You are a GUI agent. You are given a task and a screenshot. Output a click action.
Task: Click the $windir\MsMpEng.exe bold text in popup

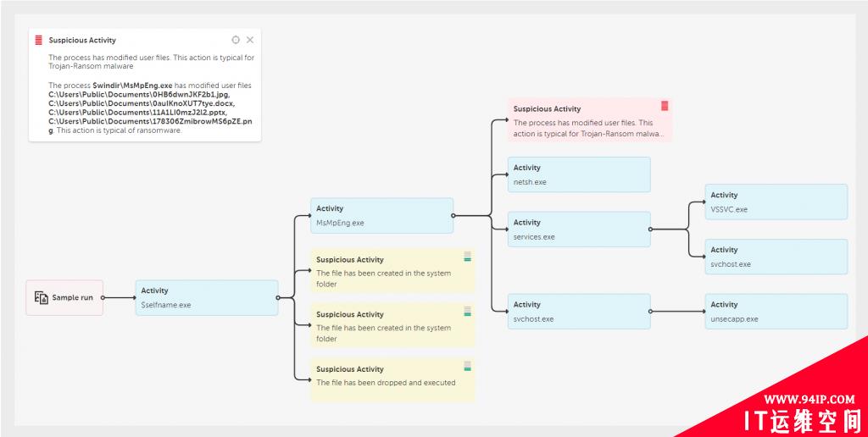133,86
